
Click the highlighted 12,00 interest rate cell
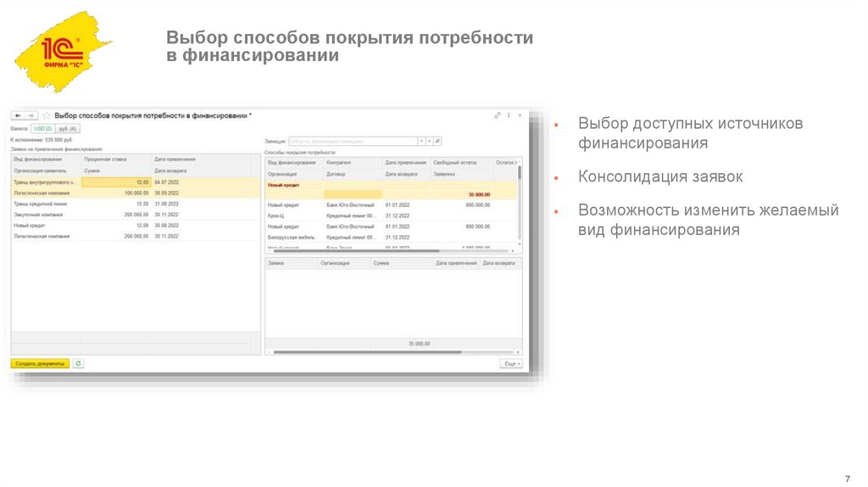[x=116, y=182]
